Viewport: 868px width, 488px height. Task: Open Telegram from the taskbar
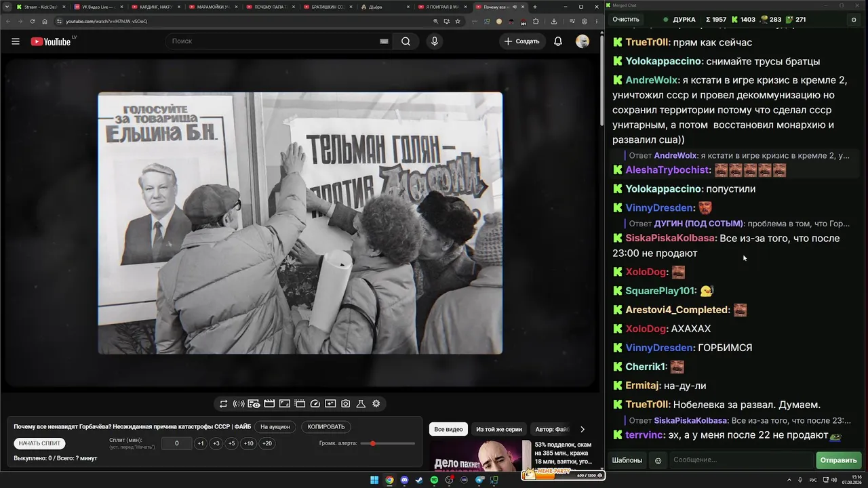click(479, 480)
